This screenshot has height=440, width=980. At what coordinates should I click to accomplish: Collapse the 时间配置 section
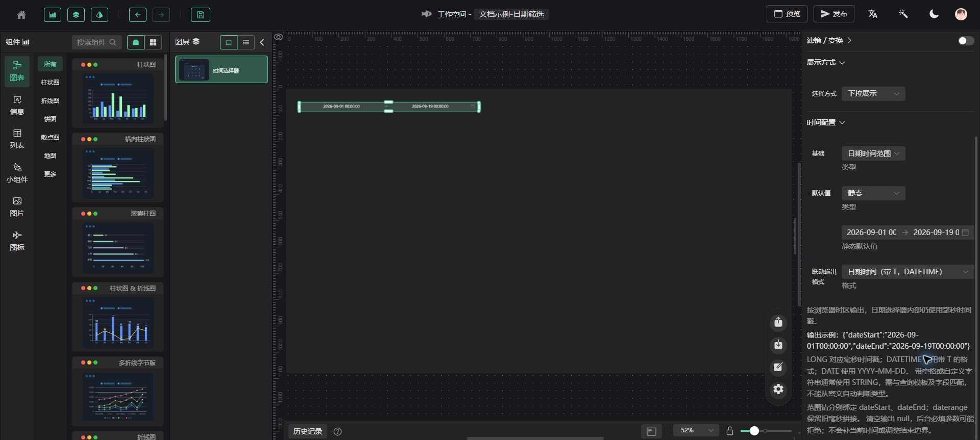(x=826, y=122)
